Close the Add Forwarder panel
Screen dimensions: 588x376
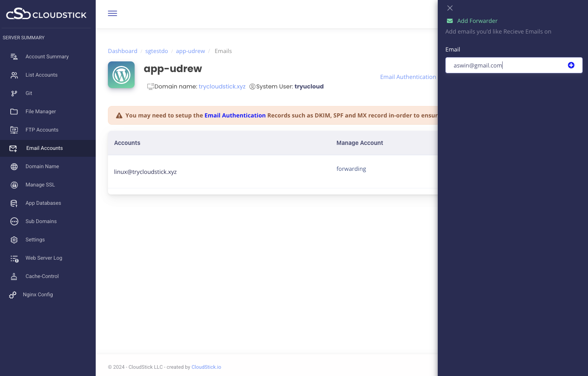tap(450, 8)
